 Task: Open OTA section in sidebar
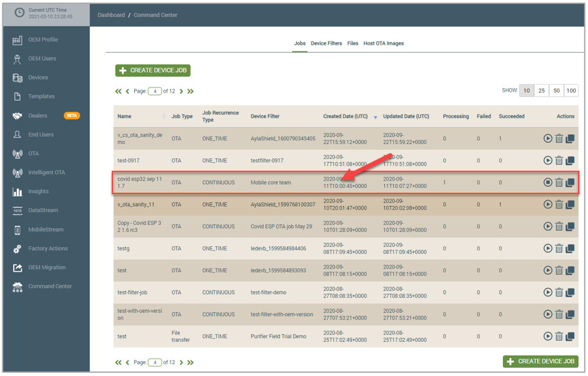coord(34,153)
